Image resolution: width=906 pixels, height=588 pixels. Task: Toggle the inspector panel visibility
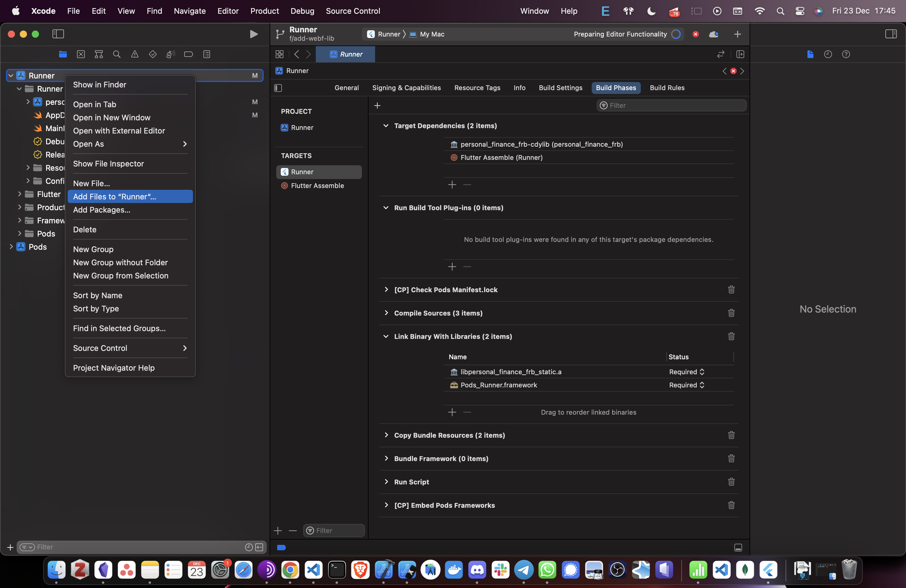[891, 34]
